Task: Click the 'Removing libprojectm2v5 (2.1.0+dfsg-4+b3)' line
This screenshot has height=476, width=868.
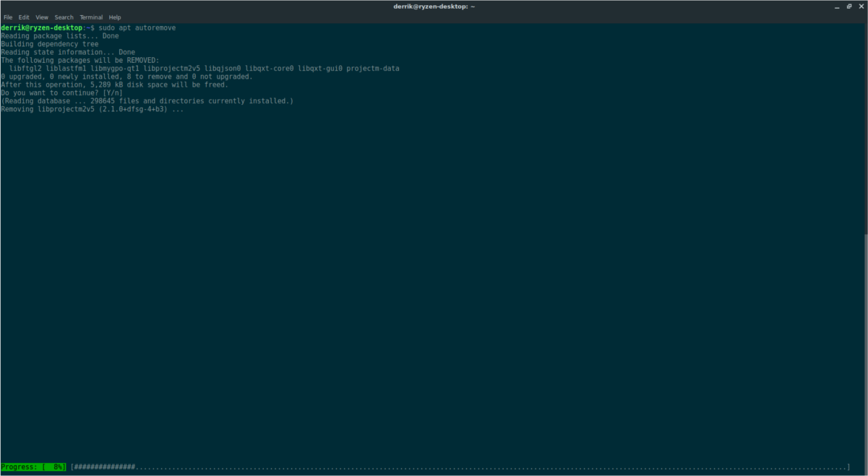Action: [x=93, y=109]
